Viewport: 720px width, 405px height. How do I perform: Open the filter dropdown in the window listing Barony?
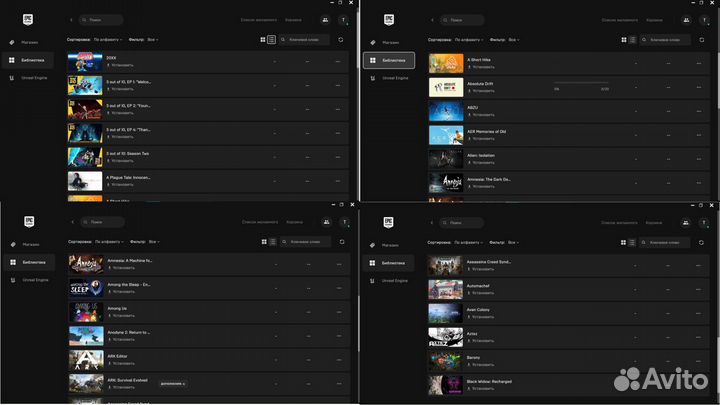(514, 241)
